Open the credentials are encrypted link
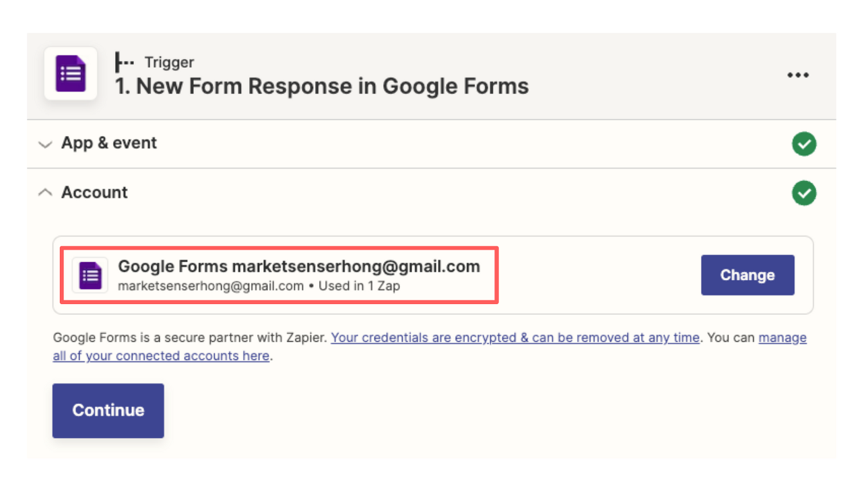 point(515,338)
